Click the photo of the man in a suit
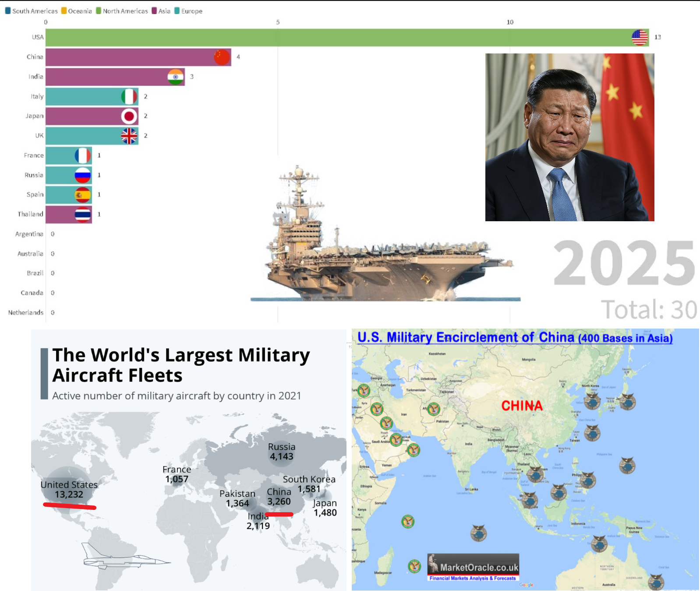 (570, 137)
